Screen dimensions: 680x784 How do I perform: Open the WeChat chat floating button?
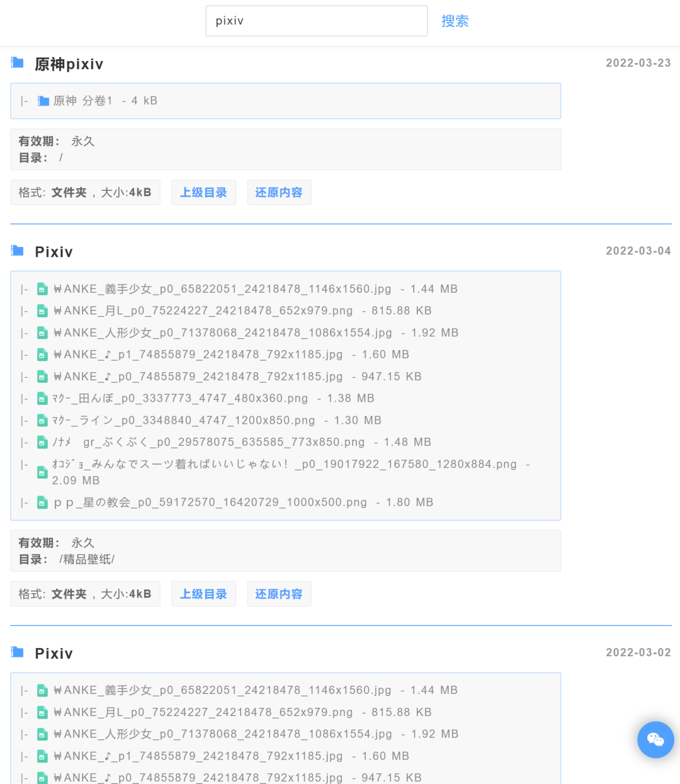655,740
